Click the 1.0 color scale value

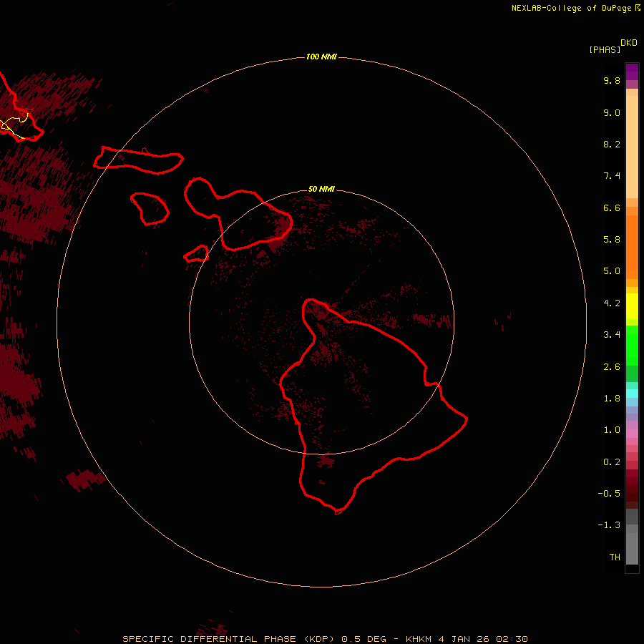tap(612, 430)
